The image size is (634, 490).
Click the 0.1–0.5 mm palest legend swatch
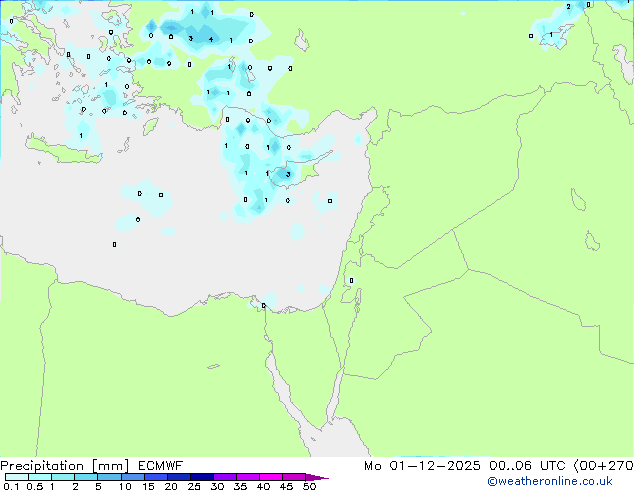coord(17,477)
